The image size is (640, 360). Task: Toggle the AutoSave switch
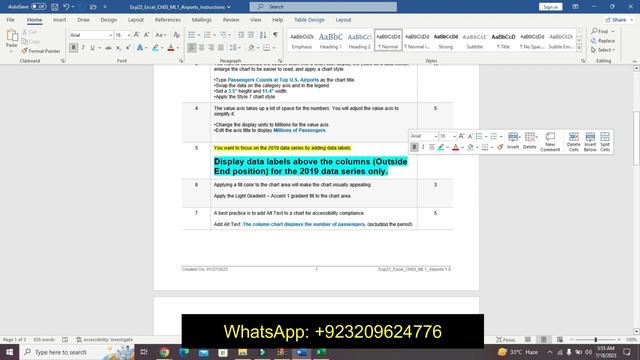pos(38,7)
